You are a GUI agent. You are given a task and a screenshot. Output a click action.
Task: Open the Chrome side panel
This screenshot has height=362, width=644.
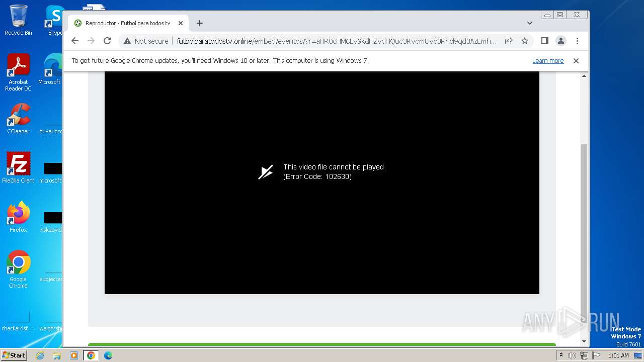tap(544, 41)
